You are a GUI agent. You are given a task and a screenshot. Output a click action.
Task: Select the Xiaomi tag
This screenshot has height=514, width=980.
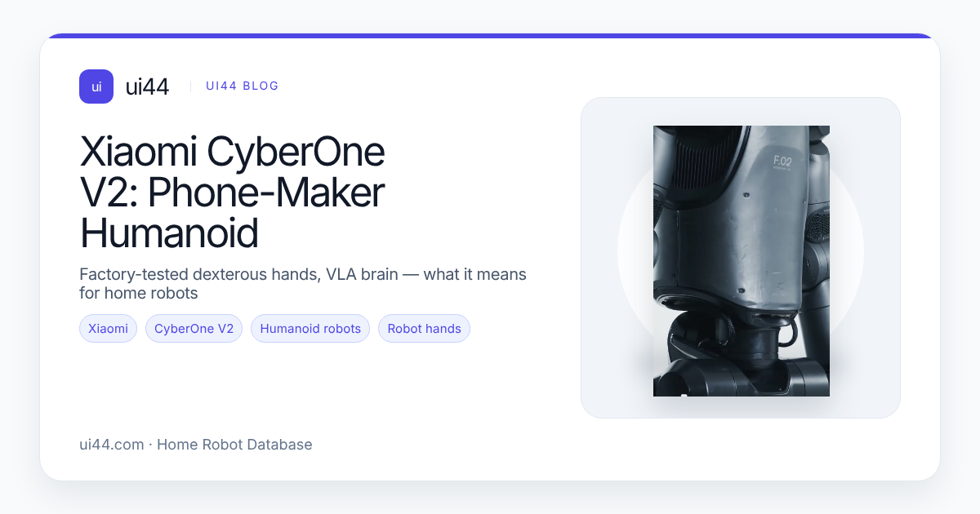click(108, 329)
